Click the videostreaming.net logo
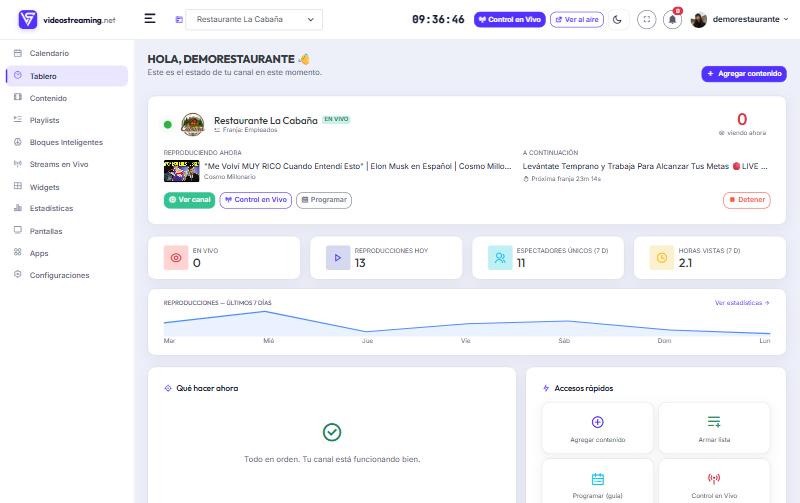Image resolution: width=800 pixels, height=503 pixels. (67, 20)
